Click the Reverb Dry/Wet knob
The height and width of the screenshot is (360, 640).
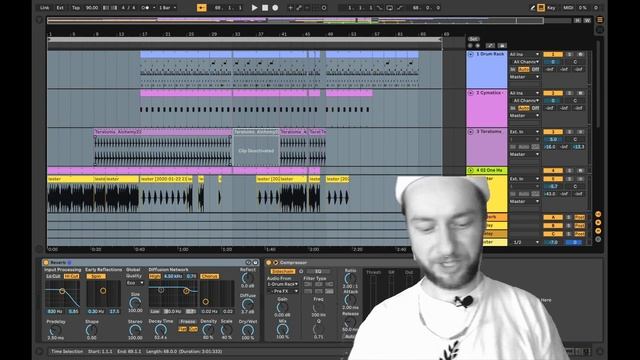(x=248, y=329)
